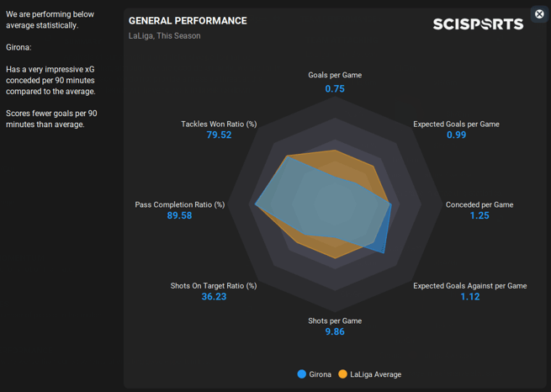551x392 pixels.
Task: Select the Goals per Game axis label
Action: 335,76
